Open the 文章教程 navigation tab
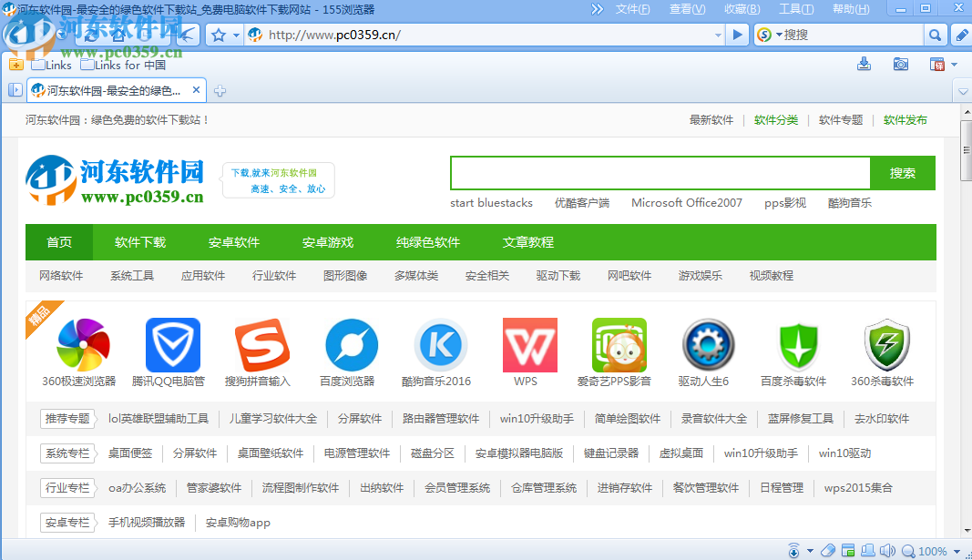The width and height of the screenshot is (972, 560). 528,242
